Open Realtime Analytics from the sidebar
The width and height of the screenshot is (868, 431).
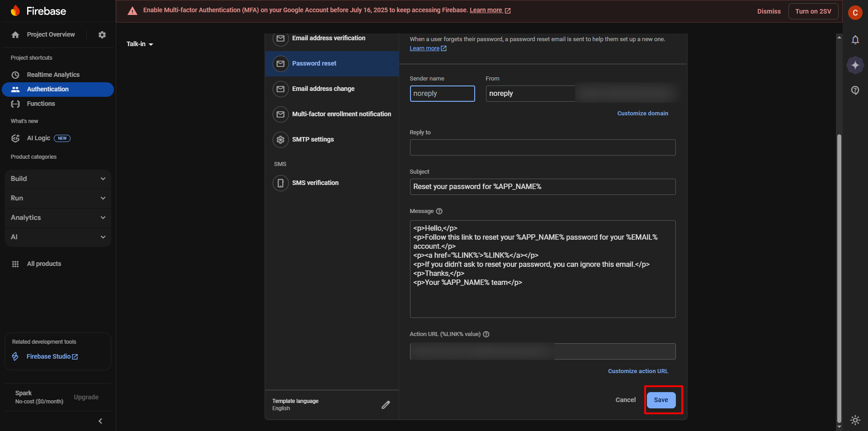point(53,75)
